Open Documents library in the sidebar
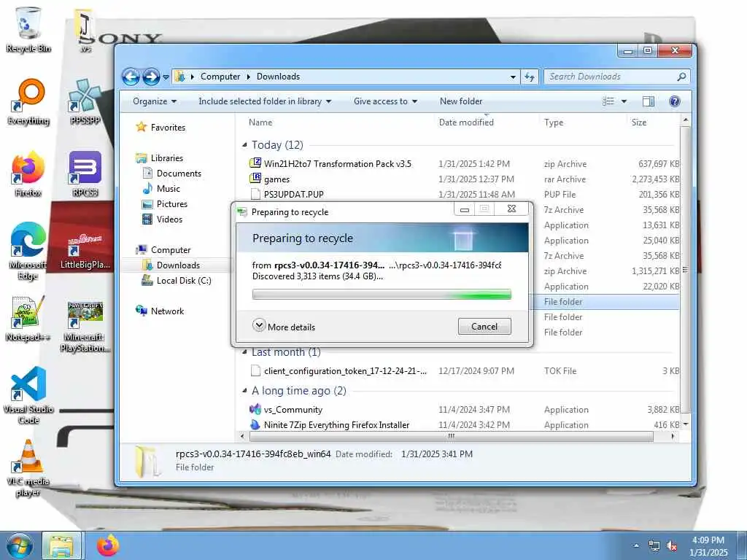 coord(172,174)
